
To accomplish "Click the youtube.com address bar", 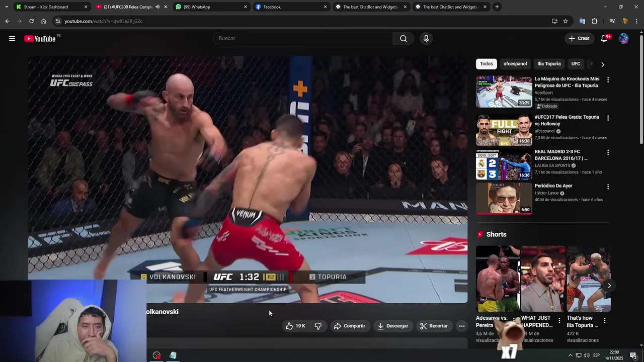I will click(302, 21).
